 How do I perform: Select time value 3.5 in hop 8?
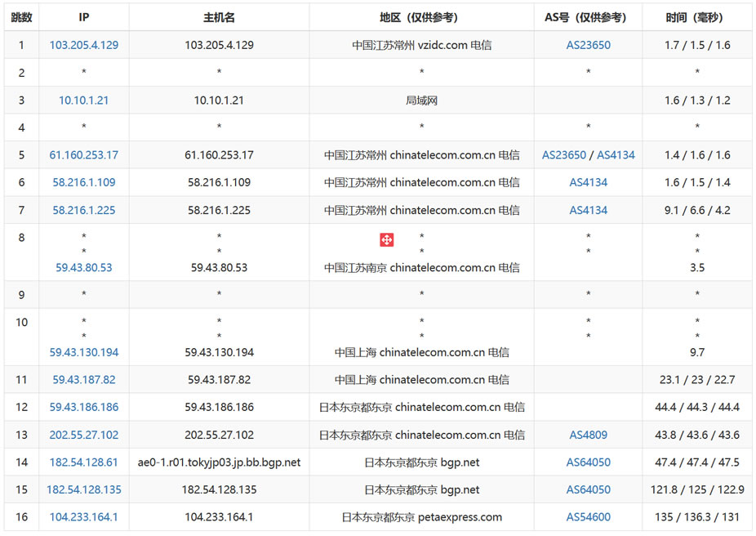click(697, 267)
